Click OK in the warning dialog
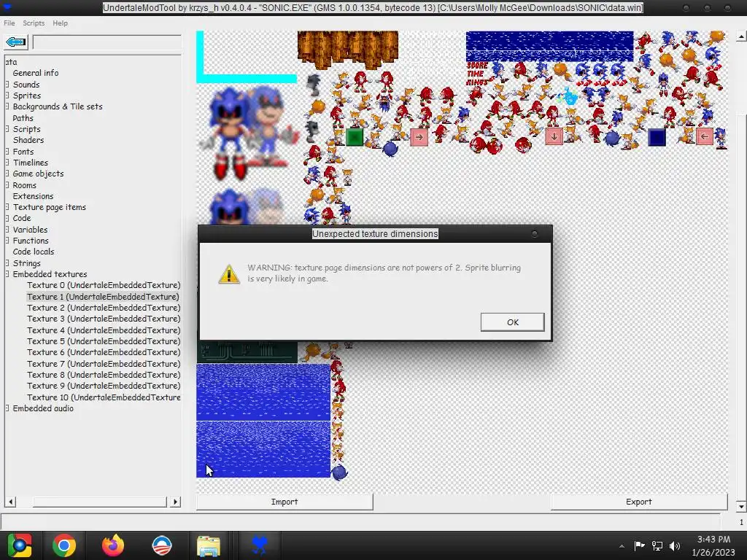 [513, 322]
